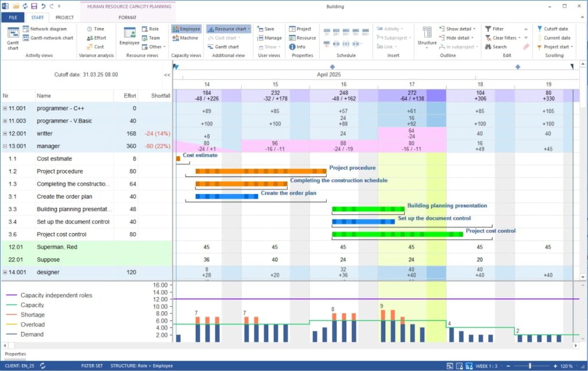Click the Manage icon in User views
Image resolution: width=588 pixels, height=371 pixels.
[x=270, y=37]
